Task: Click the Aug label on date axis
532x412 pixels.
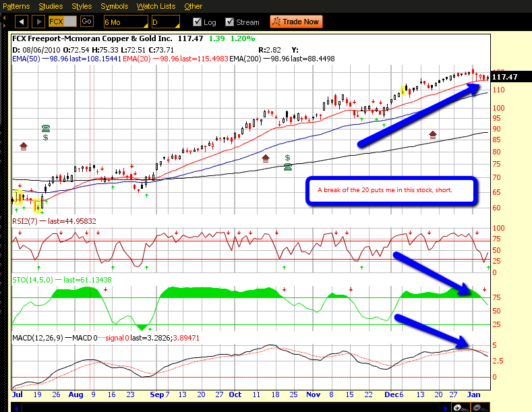Action: (x=76, y=394)
